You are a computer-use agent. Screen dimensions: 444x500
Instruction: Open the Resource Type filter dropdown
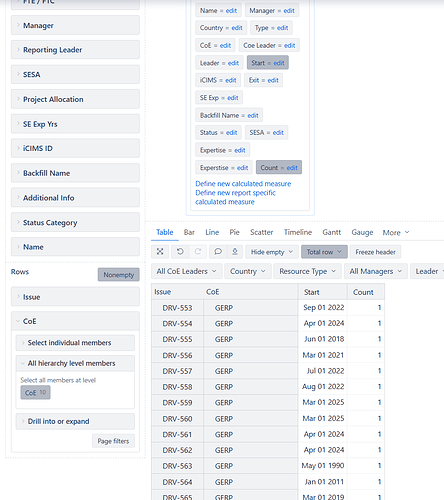point(307,271)
